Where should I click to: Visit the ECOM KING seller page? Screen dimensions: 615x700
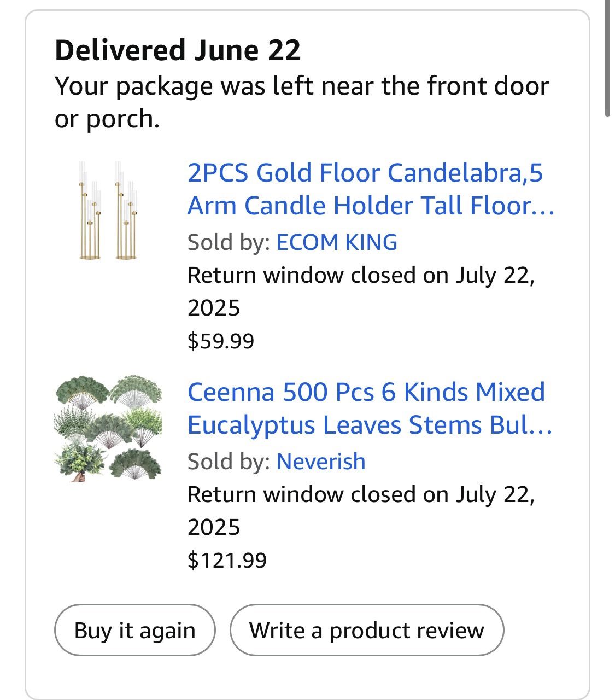coord(337,242)
